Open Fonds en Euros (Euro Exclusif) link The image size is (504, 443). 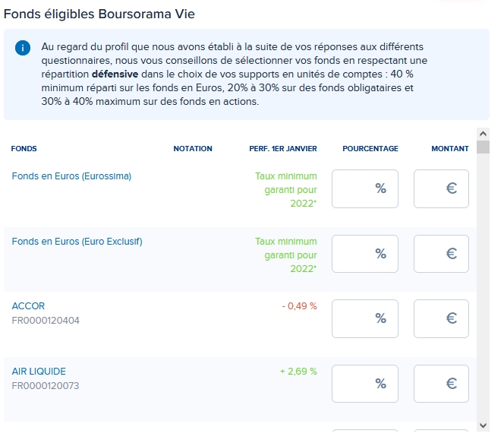pyautogui.click(x=77, y=242)
